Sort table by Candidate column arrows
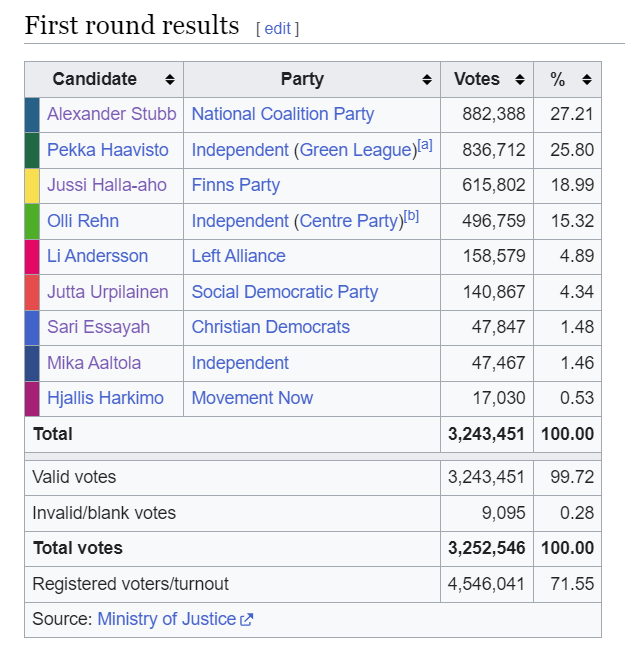This screenshot has height=660, width=625. click(170, 79)
